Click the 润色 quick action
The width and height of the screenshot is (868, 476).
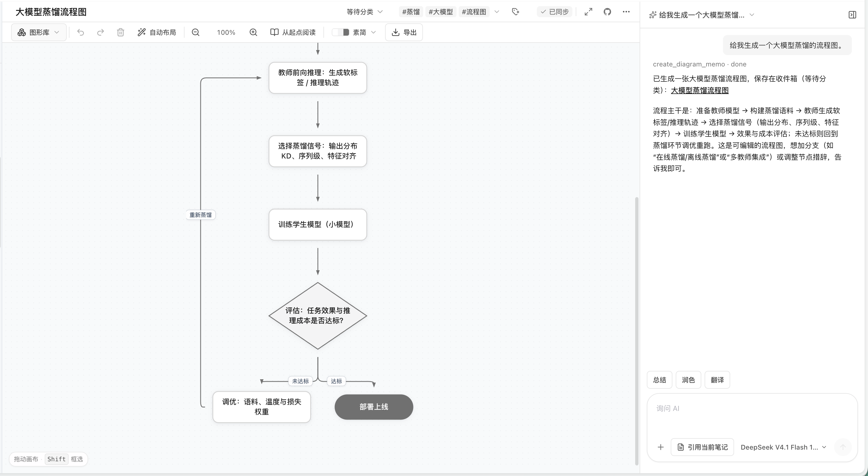point(689,380)
